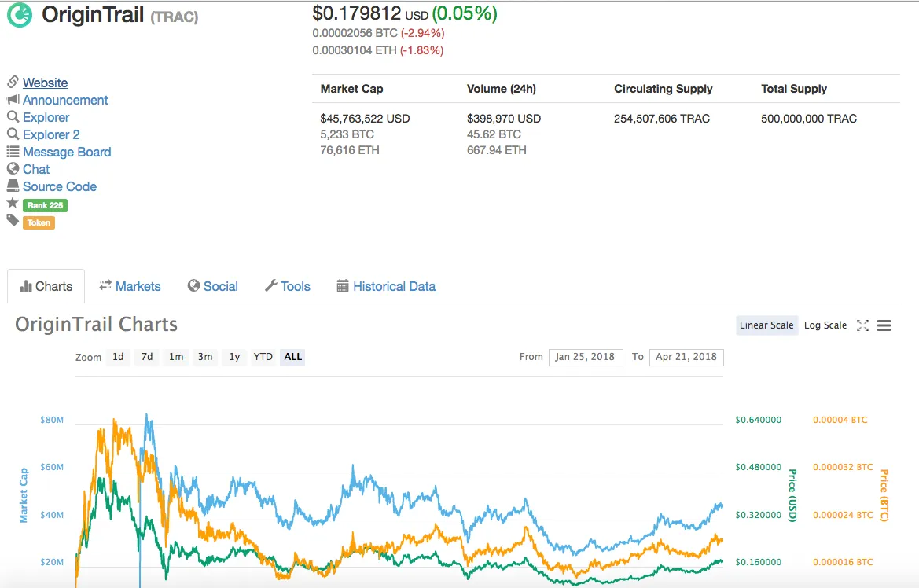Image resolution: width=919 pixels, height=588 pixels.
Task: Set chart zoom to ALL
Action: pyautogui.click(x=292, y=357)
